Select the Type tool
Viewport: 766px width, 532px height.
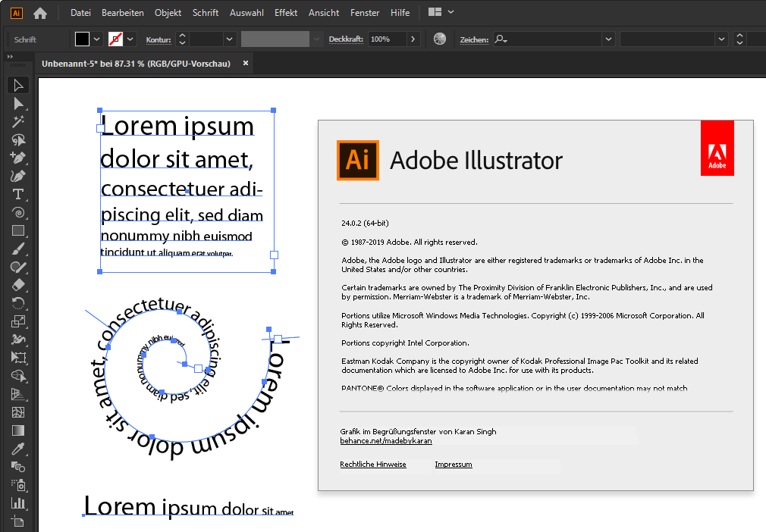click(18, 194)
